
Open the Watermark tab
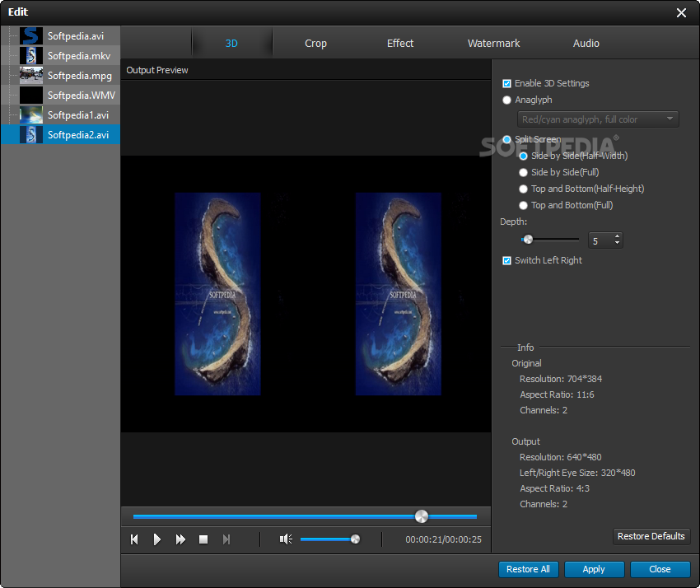coord(493,44)
